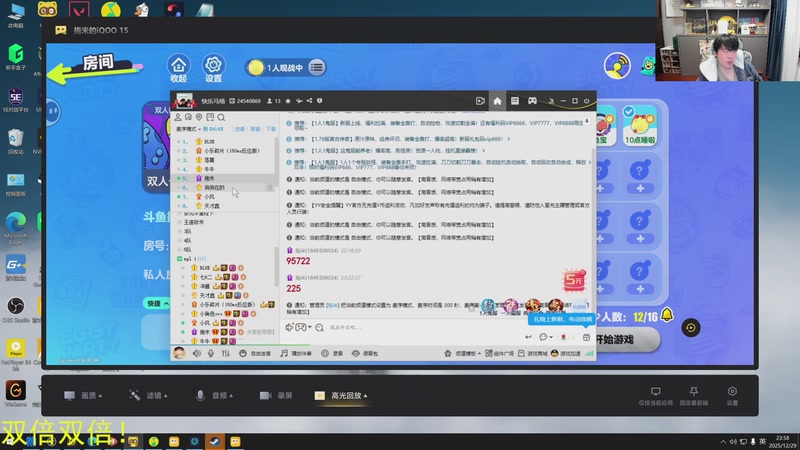
Task: Open the spectator list menu icon
Action: (x=317, y=67)
